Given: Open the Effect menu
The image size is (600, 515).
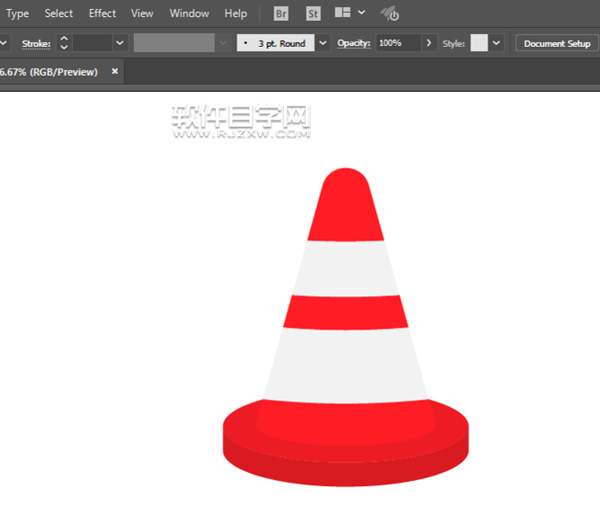Looking at the screenshot, I should click(x=102, y=14).
